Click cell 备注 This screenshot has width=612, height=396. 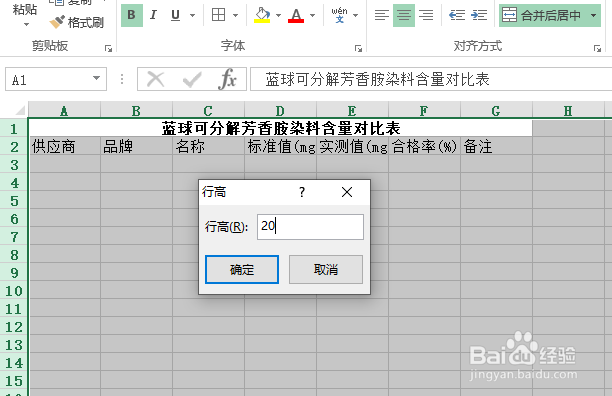click(496, 146)
